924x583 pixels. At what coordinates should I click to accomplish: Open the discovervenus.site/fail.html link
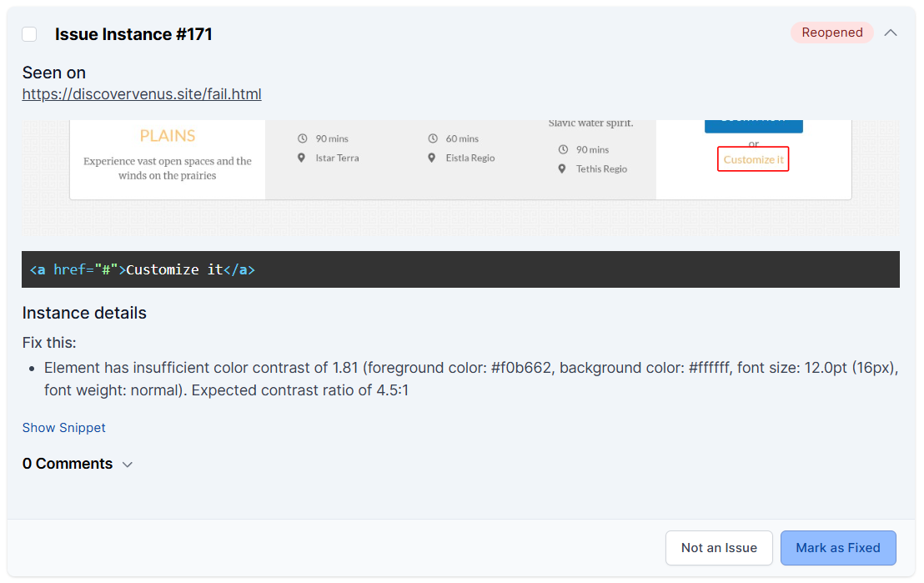pyautogui.click(x=142, y=94)
